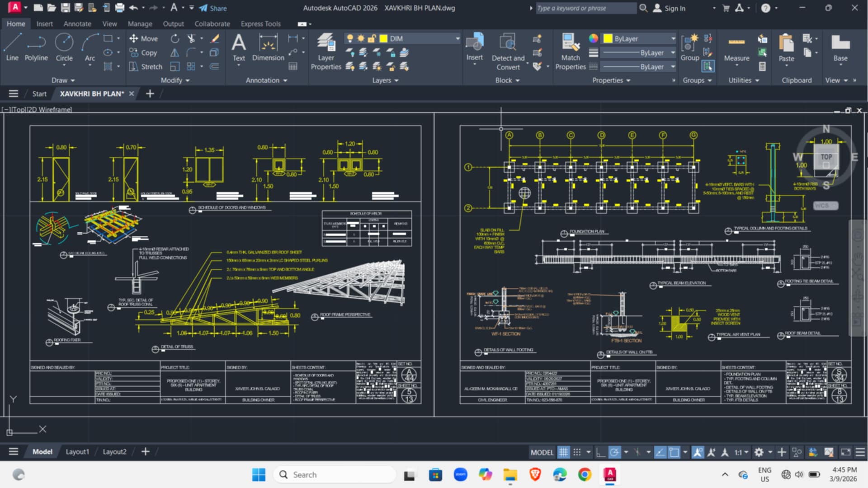Toggle polar tracking in status bar
The width and height of the screenshot is (868, 488).
[x=614, y=452]
